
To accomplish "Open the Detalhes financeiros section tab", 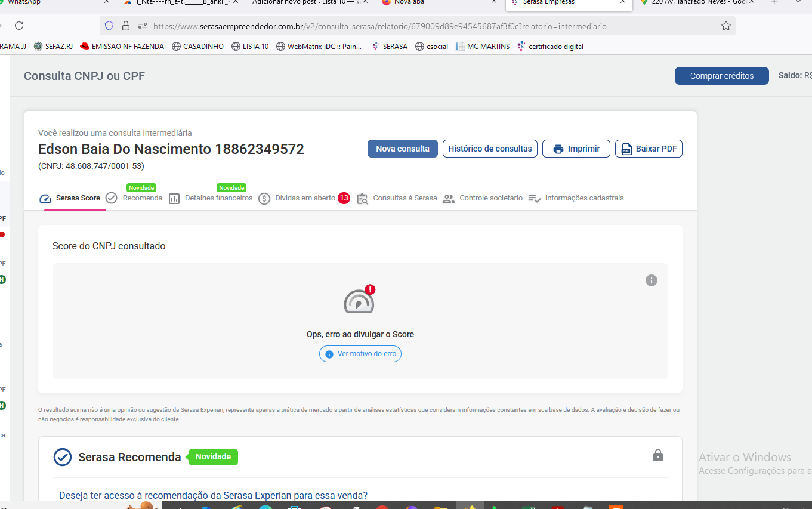I will pyautogui.click(x=211, y=198).
